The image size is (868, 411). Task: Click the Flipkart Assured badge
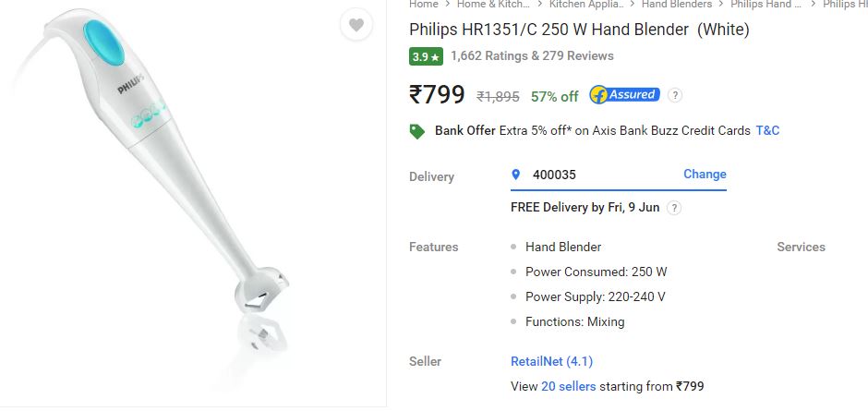coord(624,95)
